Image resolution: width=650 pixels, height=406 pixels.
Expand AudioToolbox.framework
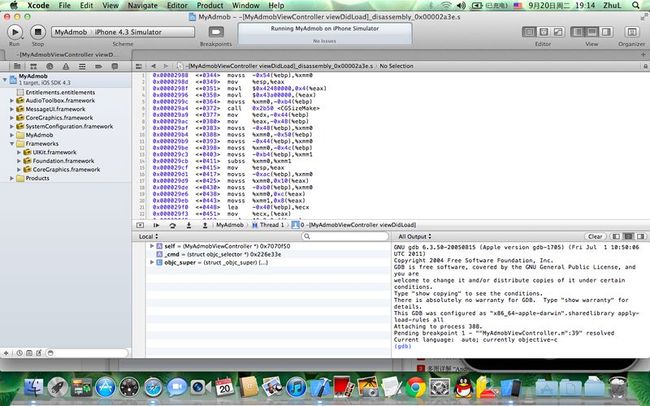click(x=12, y=100)
